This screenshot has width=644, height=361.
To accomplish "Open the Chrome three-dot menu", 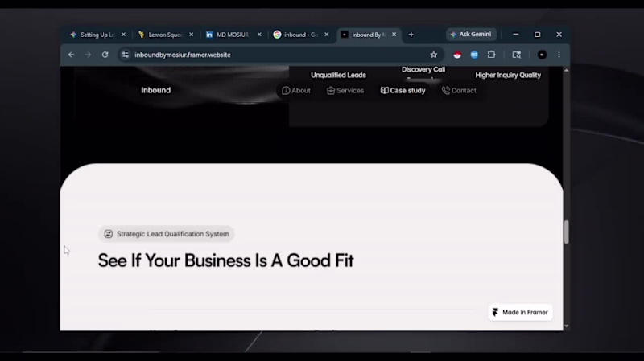I will [559, 55].
